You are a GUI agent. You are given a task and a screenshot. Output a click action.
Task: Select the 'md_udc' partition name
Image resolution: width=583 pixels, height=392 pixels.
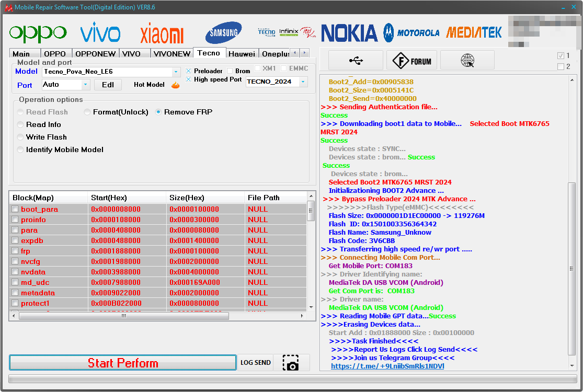tap(35, 282)
